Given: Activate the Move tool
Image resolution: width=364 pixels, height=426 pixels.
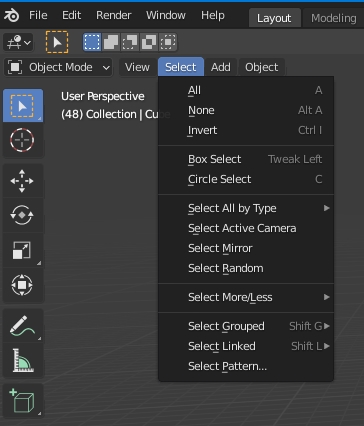Looking at the screenshot, I should [x=22, y=181].
